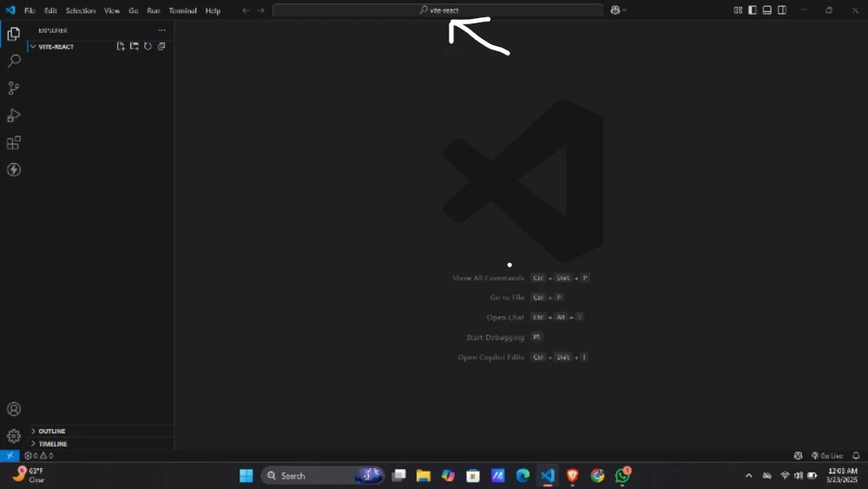Click the vite-react command center search

point(437,10)
